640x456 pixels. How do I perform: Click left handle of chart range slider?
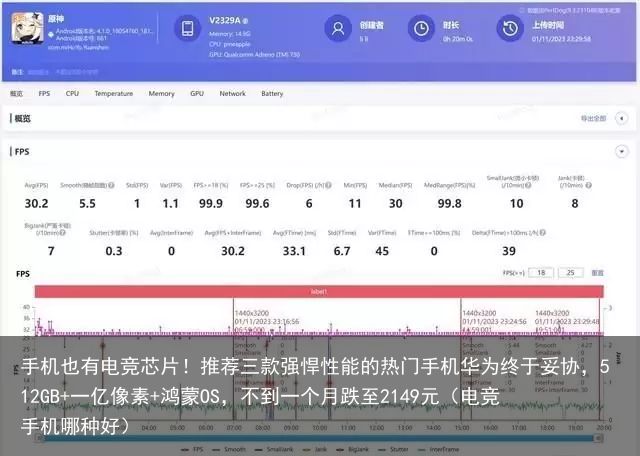(39, 438)
